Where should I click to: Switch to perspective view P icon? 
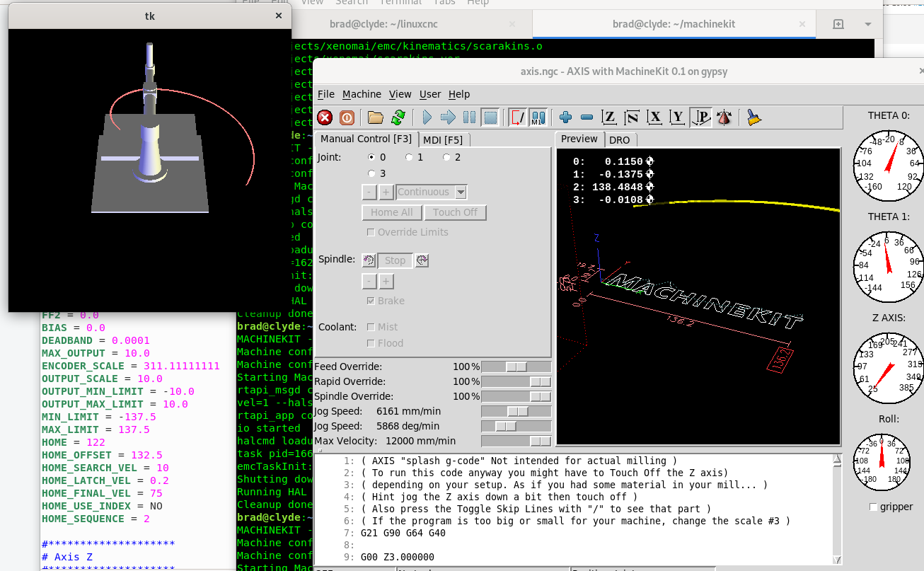(x=700, y=117)
